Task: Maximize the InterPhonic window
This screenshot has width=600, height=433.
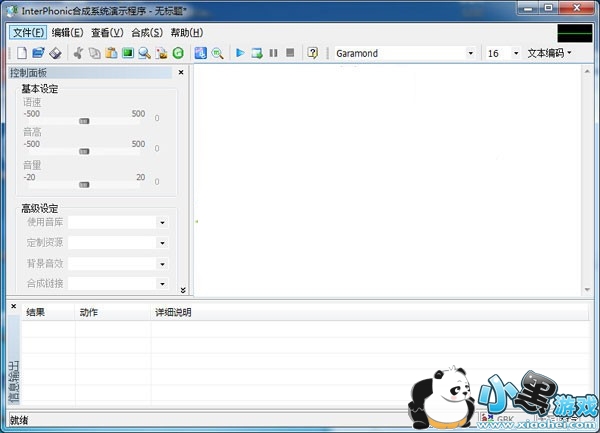Action: tap(549, 8)
